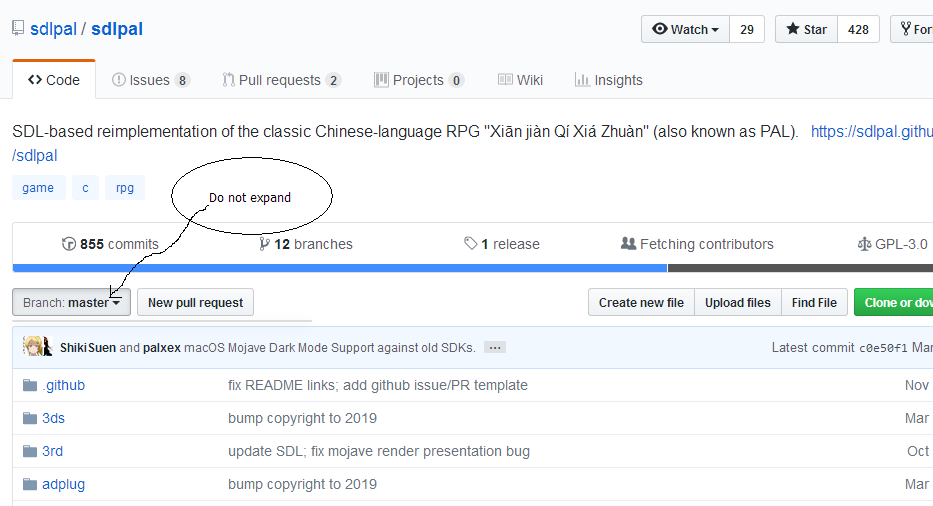
Task: Select the rpg topic tag
Action: [125, 188]
